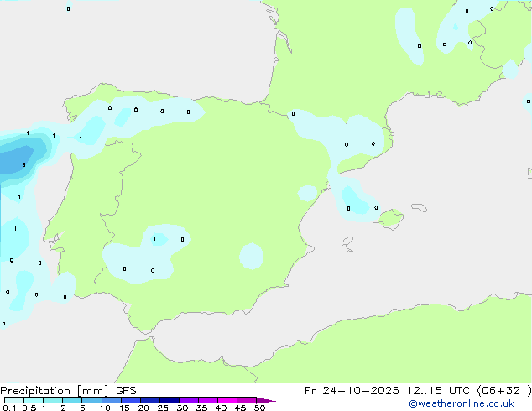Click the legend label '15'

coord(124,408)
